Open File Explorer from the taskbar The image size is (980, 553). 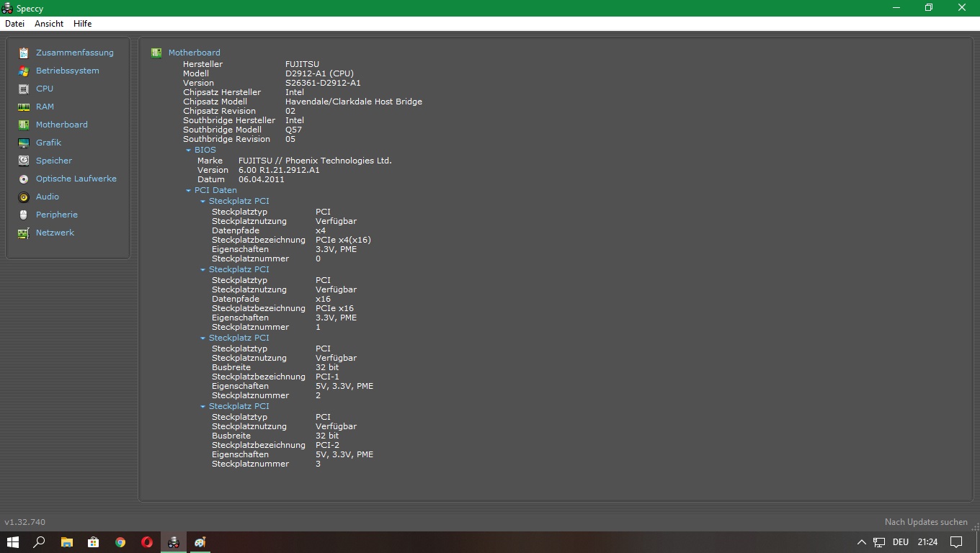[x=66, y=542]
